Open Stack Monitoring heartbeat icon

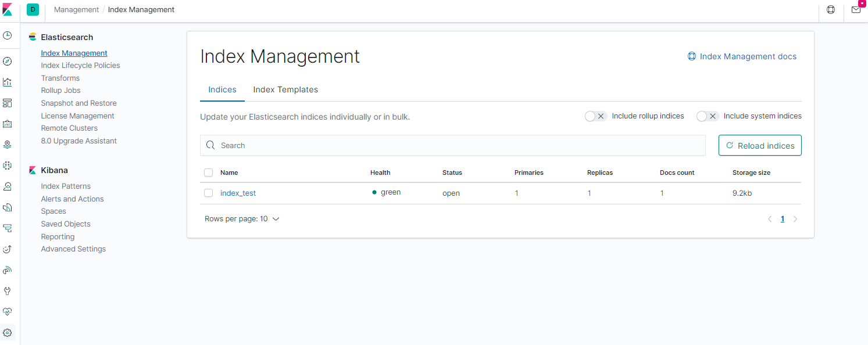coord(7,312)
